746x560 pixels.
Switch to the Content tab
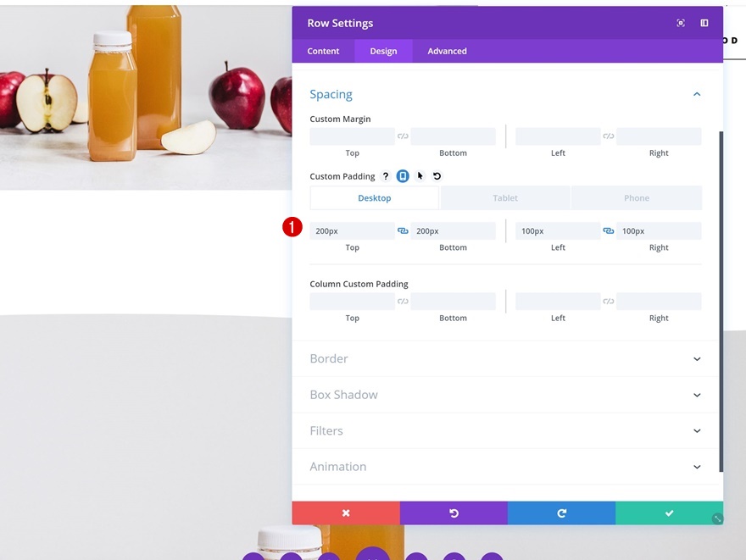click(x=323, y=51)
